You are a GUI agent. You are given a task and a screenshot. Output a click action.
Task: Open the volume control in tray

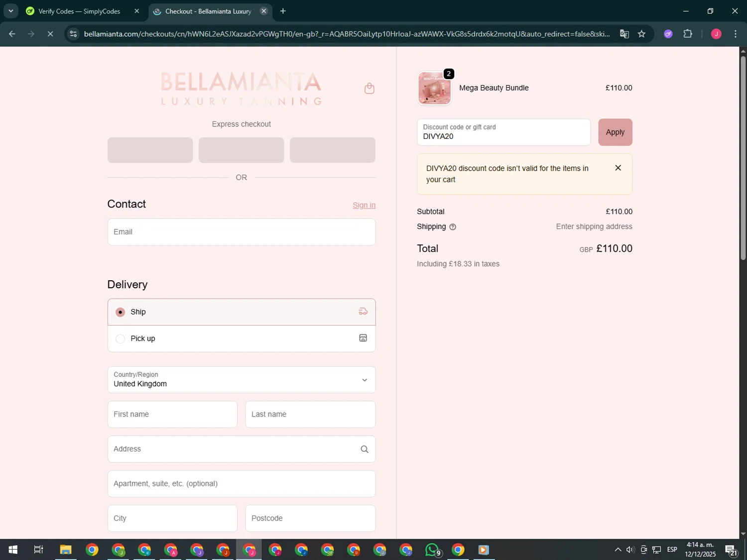pyautogui.click(x=630, y=550)
